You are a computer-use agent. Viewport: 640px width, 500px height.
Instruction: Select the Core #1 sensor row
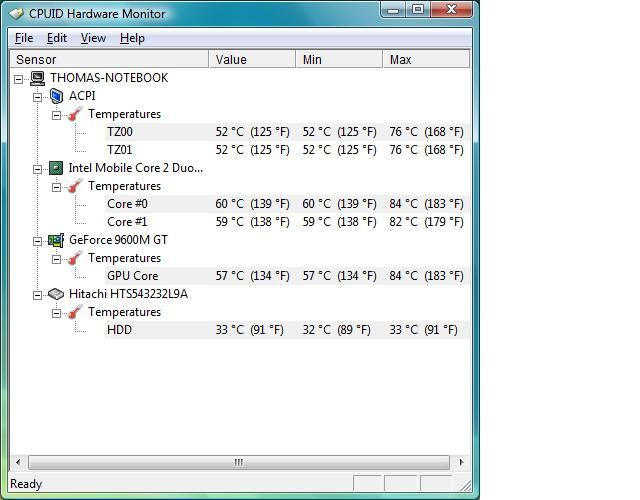click(287, 222)
